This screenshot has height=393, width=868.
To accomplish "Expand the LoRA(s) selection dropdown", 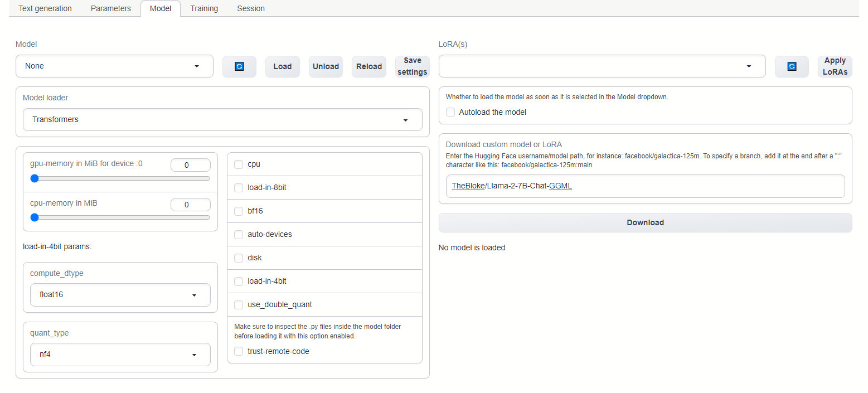I will pos(602,66).
